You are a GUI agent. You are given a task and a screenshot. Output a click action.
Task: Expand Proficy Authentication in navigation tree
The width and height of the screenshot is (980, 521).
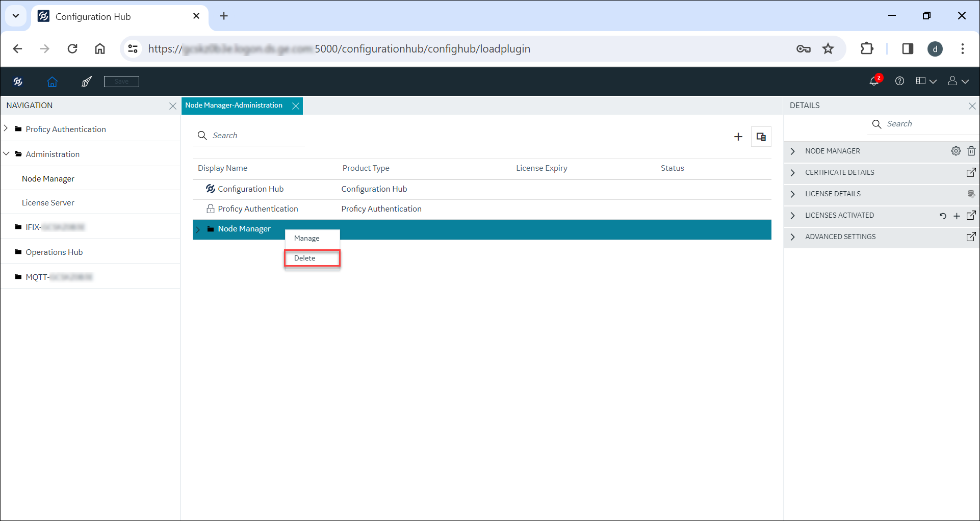pyautogui.click(x=6, y=128)
